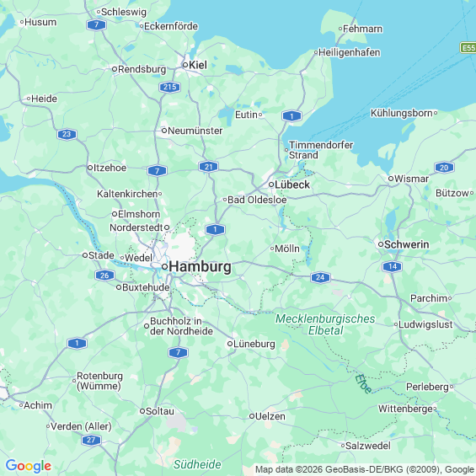Image resolution: width=476 pixels, height=476 pixels.
Task: Click the Hamburg city label
Action: [200, 267]
